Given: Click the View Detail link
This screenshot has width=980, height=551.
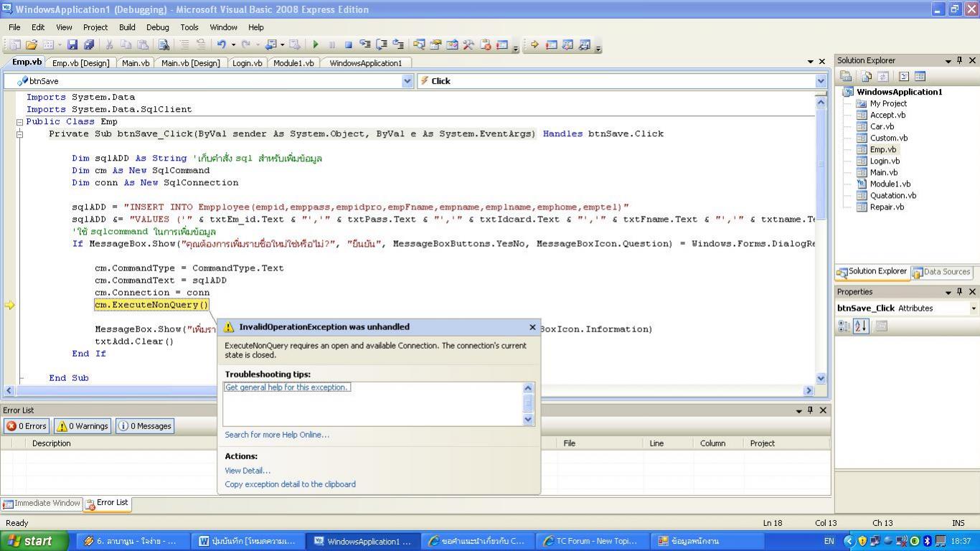Looking at the screenshot, I should [x=248, y=471].
